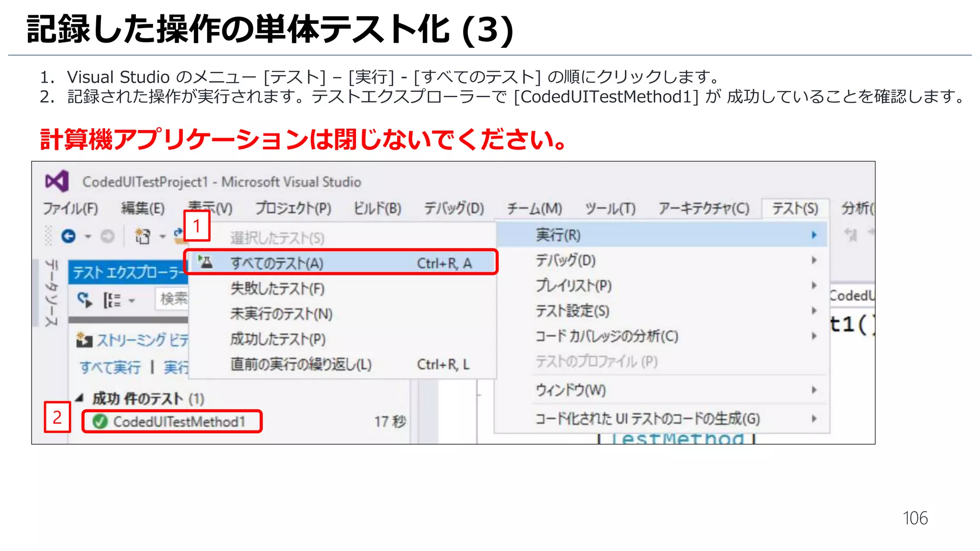
Task: Choose 未実行のテスト(N) menu item
Action: pyautogui.click(x=342, y=314)
